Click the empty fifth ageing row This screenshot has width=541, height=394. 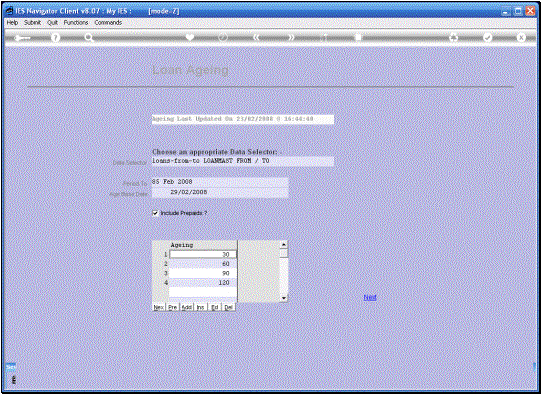click(203, 292)
